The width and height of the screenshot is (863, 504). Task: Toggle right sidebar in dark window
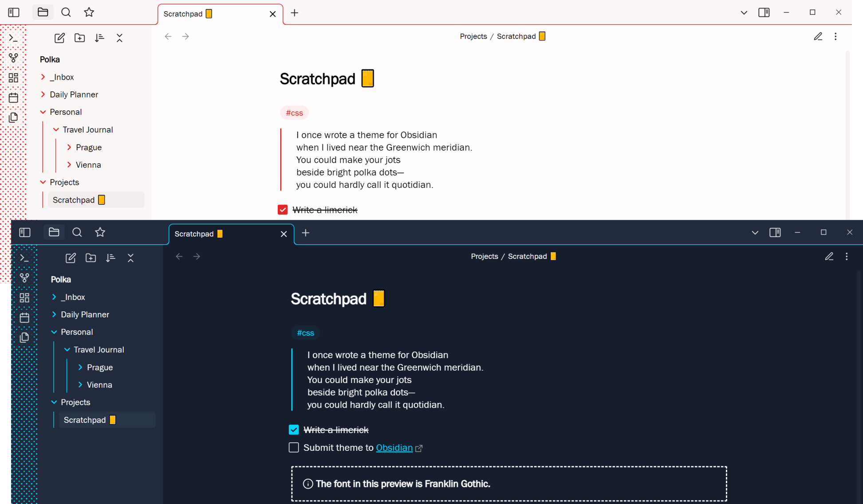click(775, 232)
